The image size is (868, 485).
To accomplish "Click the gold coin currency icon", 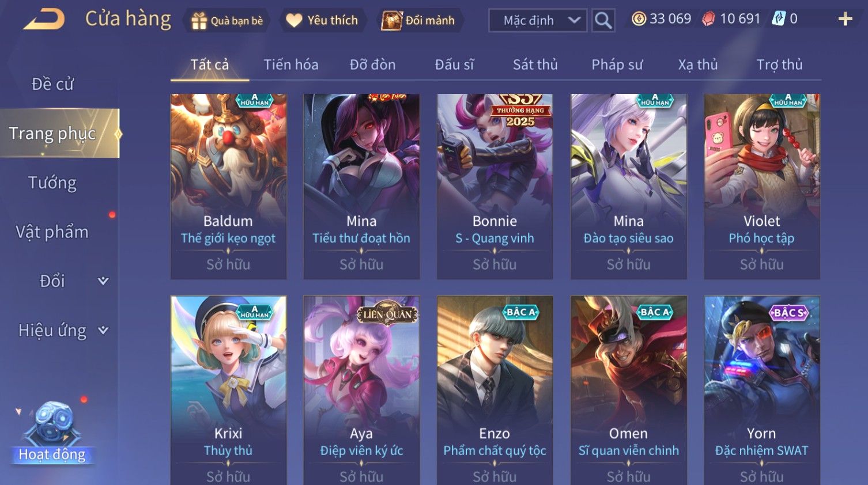I will [x=639, y=19].
